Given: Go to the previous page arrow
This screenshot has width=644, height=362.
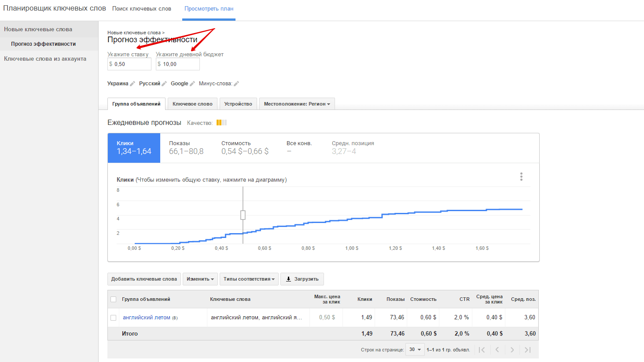Looking at the screenshot, I should tap(497, 350).
